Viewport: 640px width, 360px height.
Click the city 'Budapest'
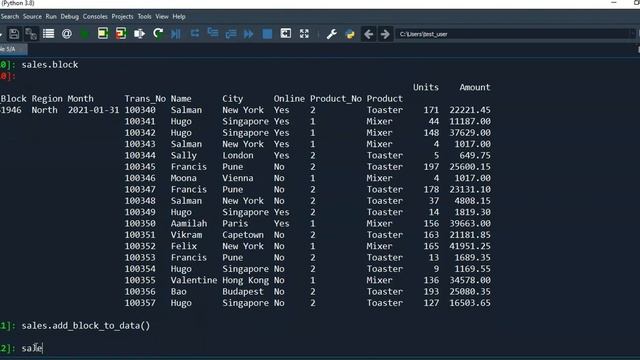click(243, 292)
